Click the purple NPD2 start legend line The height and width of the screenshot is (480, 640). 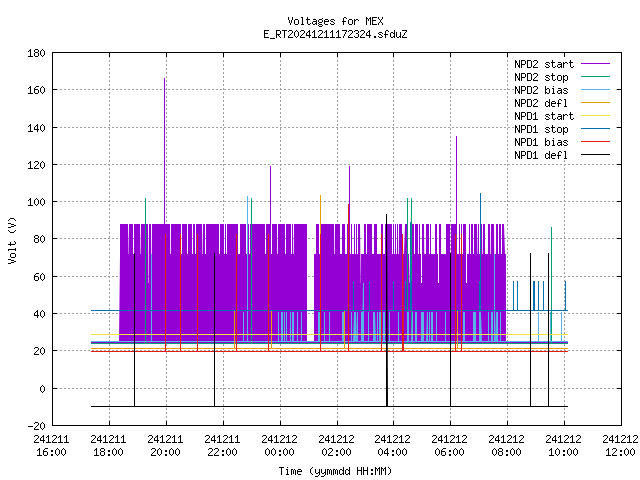[x=595, y=64]
